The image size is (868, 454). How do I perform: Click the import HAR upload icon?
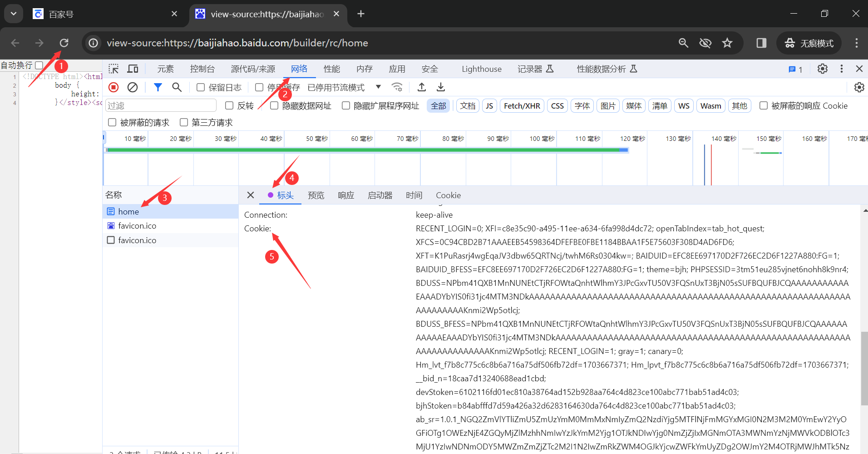pyautogui.click(x=422, y=87)
